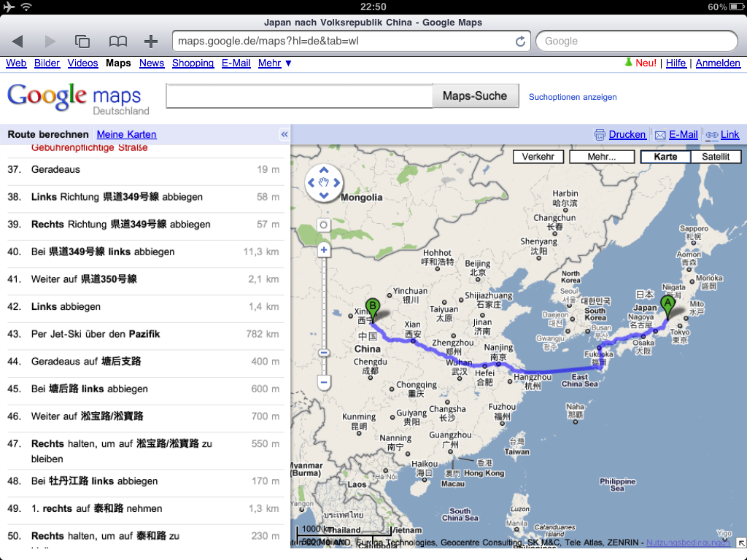Tap the Safari back arrow
This screenshot has width=747, height=560.
pos(18,42)
